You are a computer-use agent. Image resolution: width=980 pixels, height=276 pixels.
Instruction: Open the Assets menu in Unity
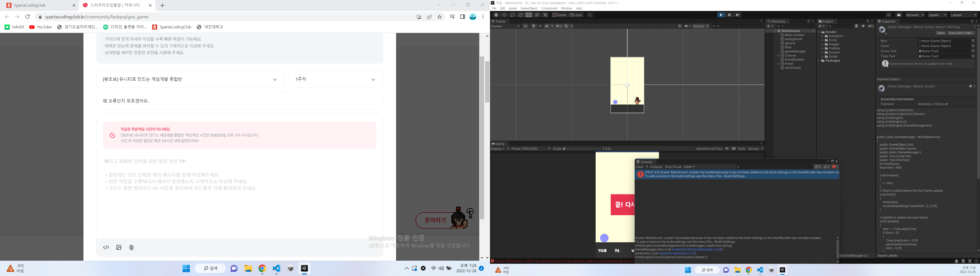512,8
